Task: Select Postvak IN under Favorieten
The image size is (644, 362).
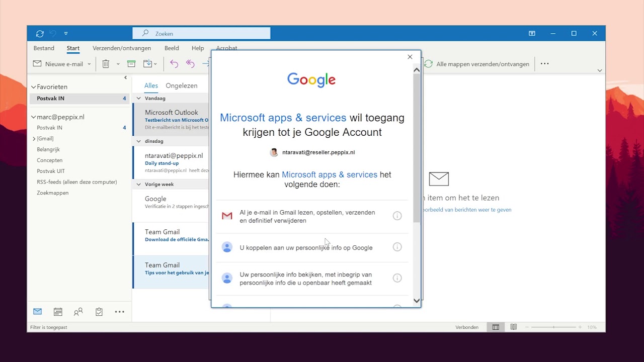Action: pos(79,99)
